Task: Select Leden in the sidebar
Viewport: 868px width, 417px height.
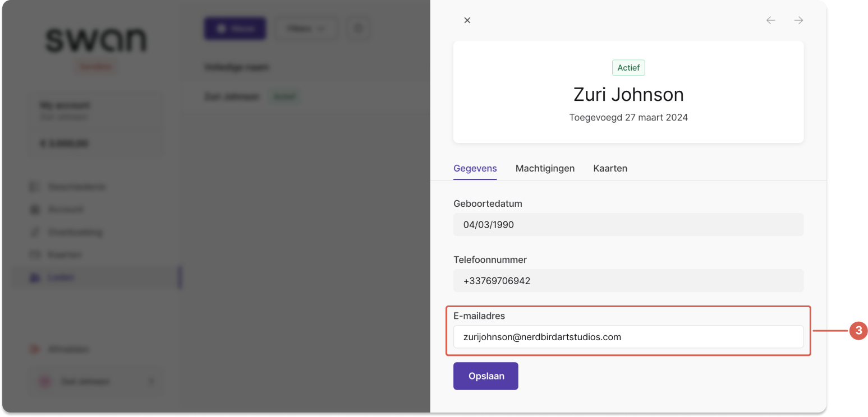Action: tap(96, 277)
